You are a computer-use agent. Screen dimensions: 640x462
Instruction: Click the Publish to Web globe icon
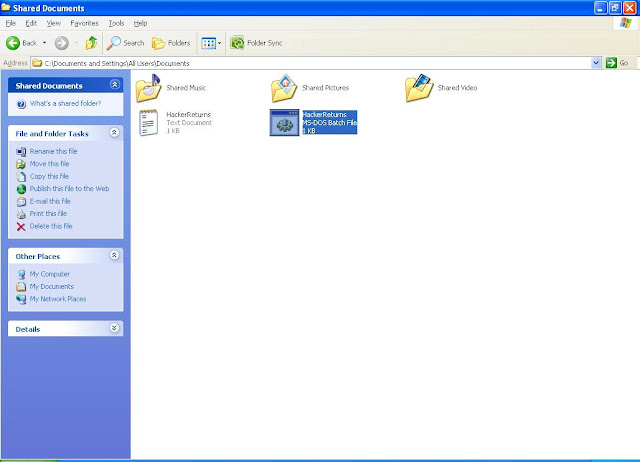pos(21,189)
